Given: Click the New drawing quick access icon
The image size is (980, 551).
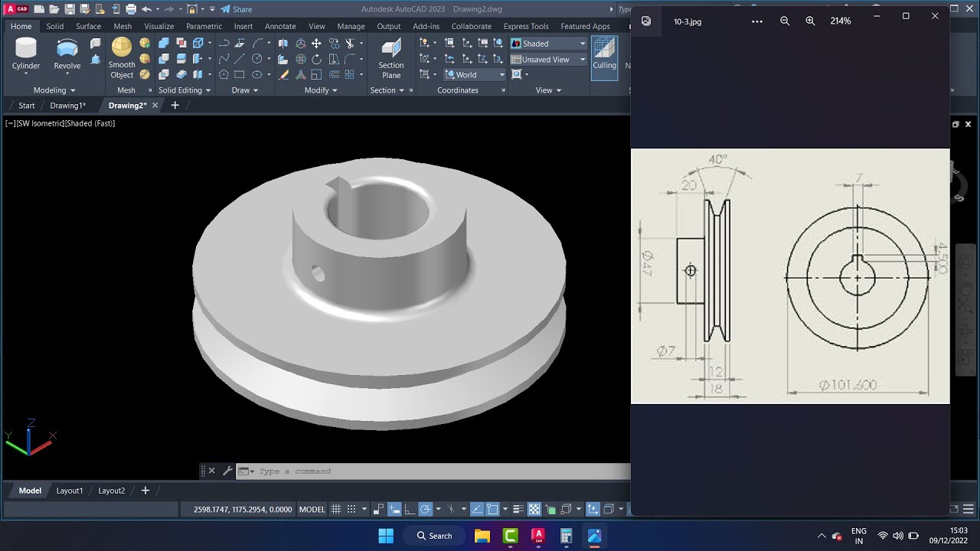Looking at the screenshot, I should (38, 9).
